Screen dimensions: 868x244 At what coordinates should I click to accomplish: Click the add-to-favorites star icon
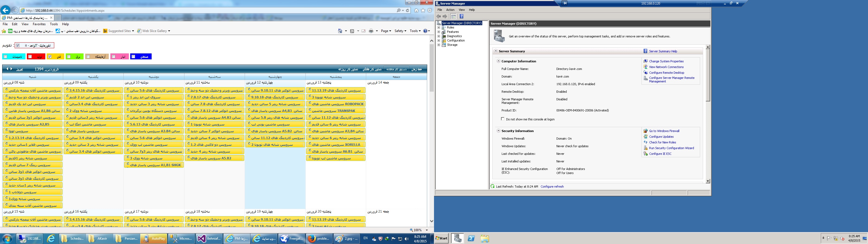click(x=4, y=31)
